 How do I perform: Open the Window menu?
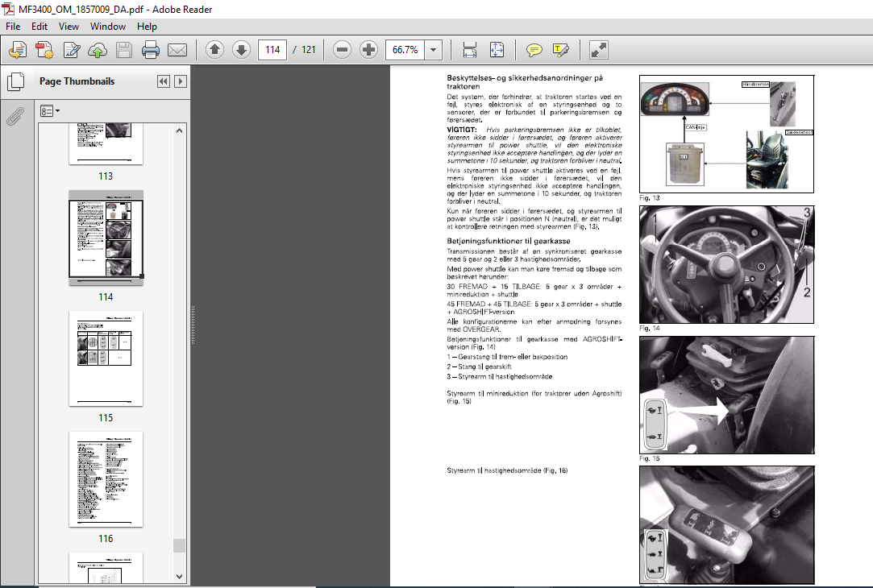[107, 26]
